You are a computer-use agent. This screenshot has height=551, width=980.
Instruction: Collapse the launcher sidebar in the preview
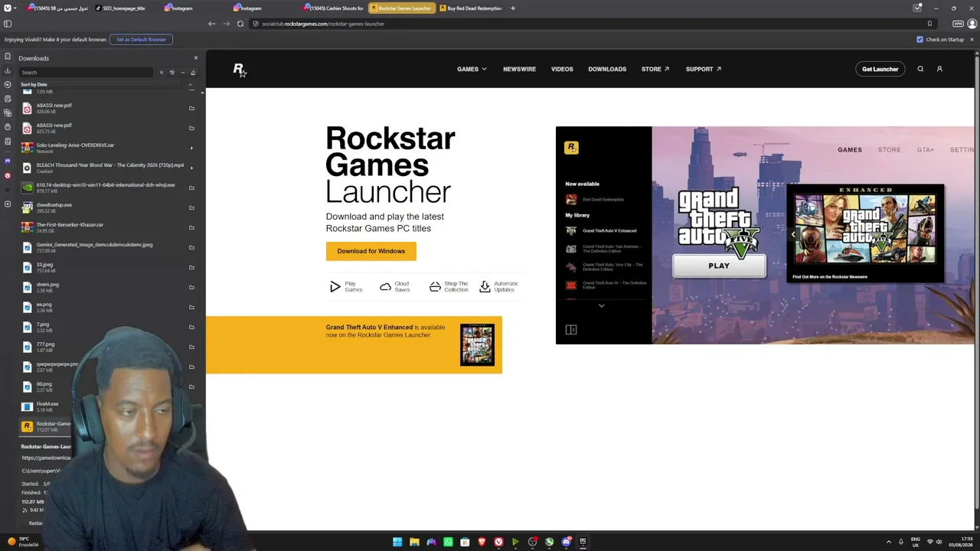click(x=571, y=330)
